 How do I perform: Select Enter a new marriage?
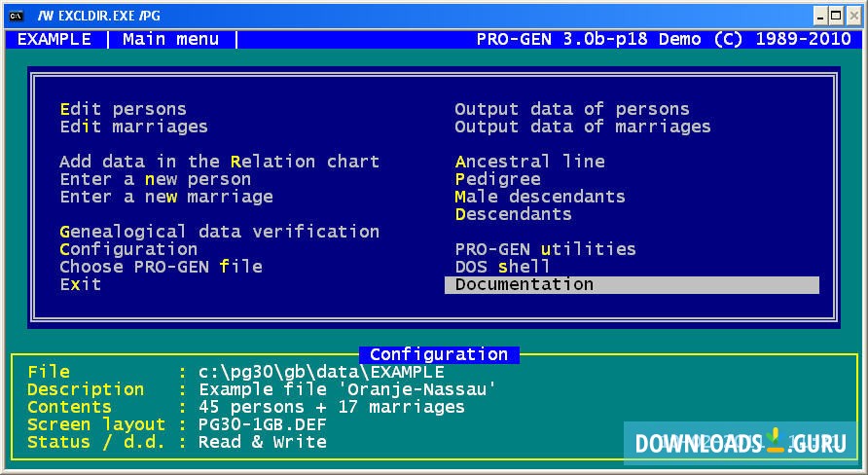coord(166,197)
